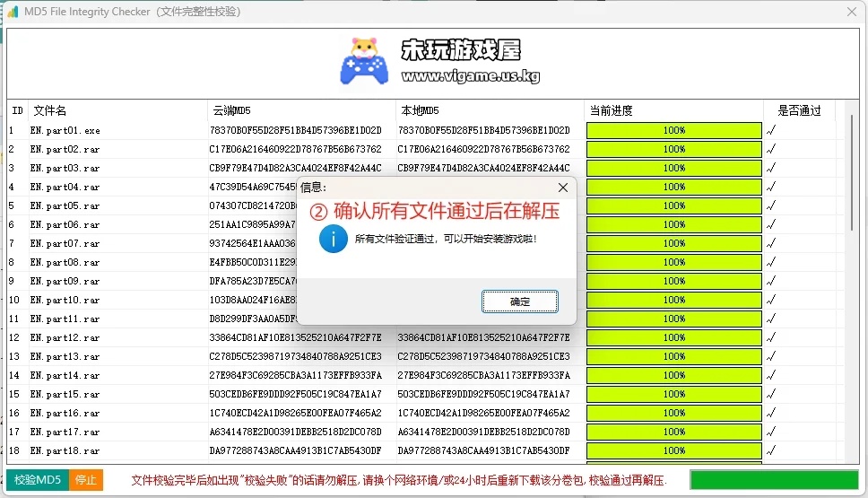Image resolution: width=868 pixels, height=498 pixels.
Task: Select file name EN.part01.exe
Action: [x=65, y=131]
